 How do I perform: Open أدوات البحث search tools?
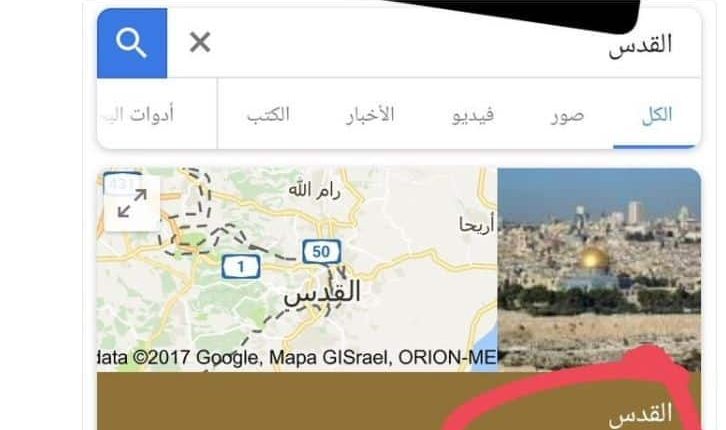tap(138, 115)
